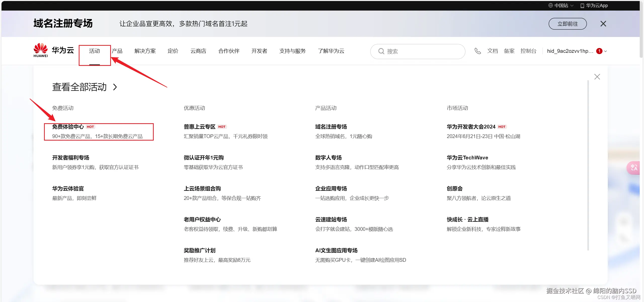Screen dimensions: 644x302
Task: Click the 华为云App phone icon
Action: pyautogui.click(x=582, y=6)
